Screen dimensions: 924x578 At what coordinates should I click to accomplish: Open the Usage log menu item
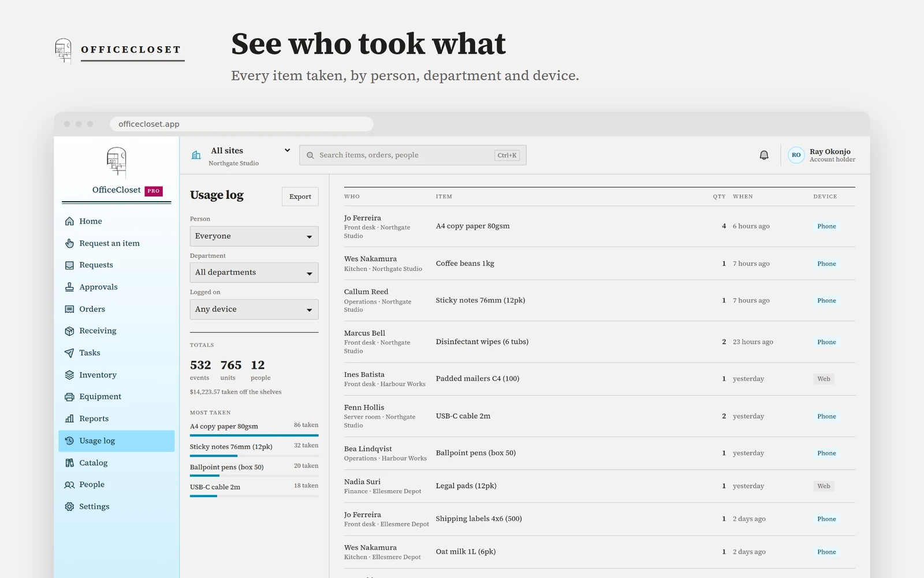click(x=117, y=441)
